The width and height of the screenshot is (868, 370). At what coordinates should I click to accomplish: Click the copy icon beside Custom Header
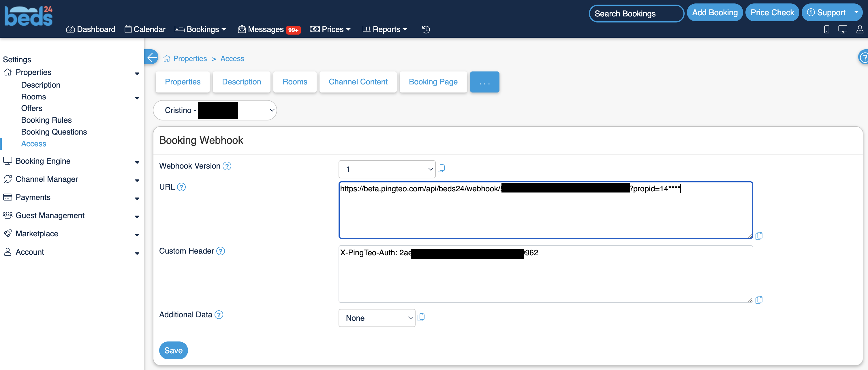coord(759,300)
